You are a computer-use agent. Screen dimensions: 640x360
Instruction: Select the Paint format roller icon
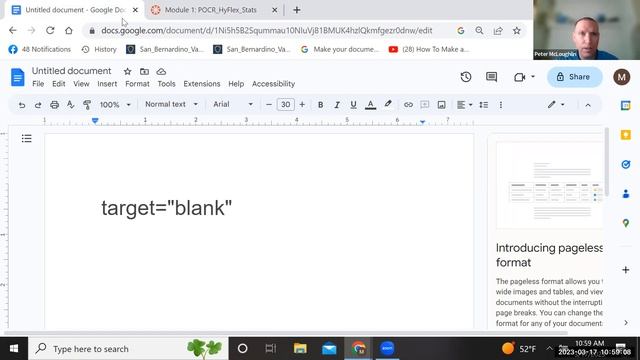click(87, 105)
